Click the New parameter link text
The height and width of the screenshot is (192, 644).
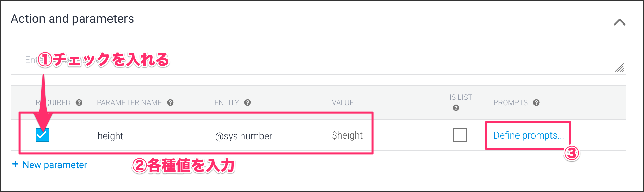(55, 165)
